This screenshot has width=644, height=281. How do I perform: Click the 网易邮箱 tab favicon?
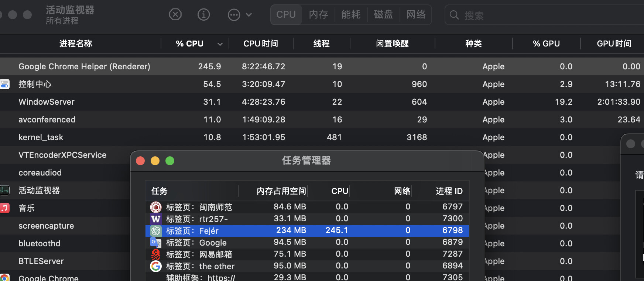[156, 254]
